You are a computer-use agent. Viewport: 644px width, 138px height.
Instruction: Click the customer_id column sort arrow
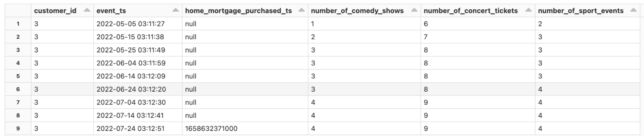tap(87, 10)
